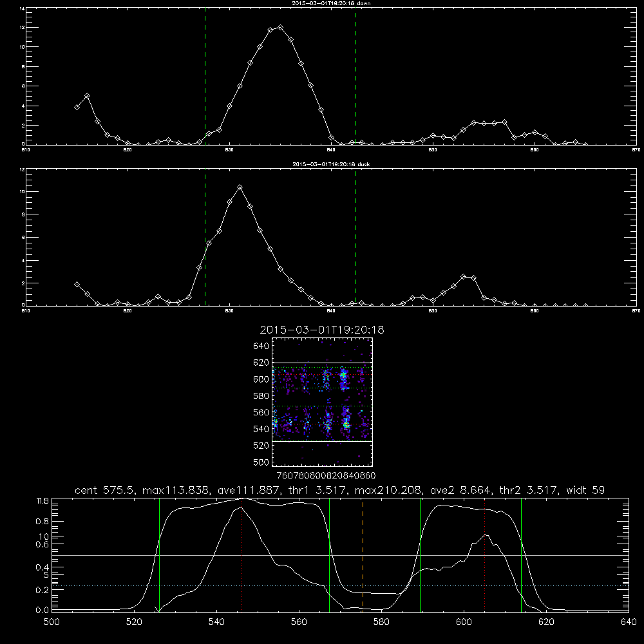Click y-axis label '560' of the spectral image
The height and width of the screenshot is (644, 644).
pos(261,412)
